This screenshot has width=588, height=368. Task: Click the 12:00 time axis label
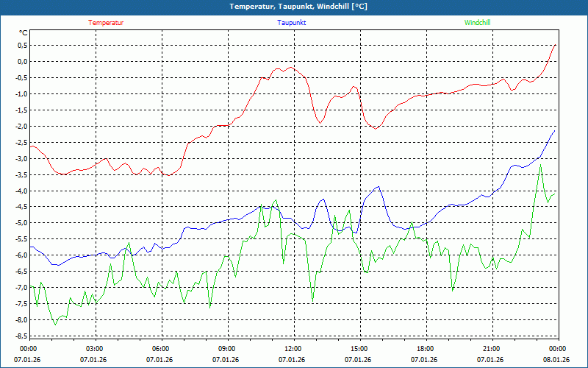point(293,349)
